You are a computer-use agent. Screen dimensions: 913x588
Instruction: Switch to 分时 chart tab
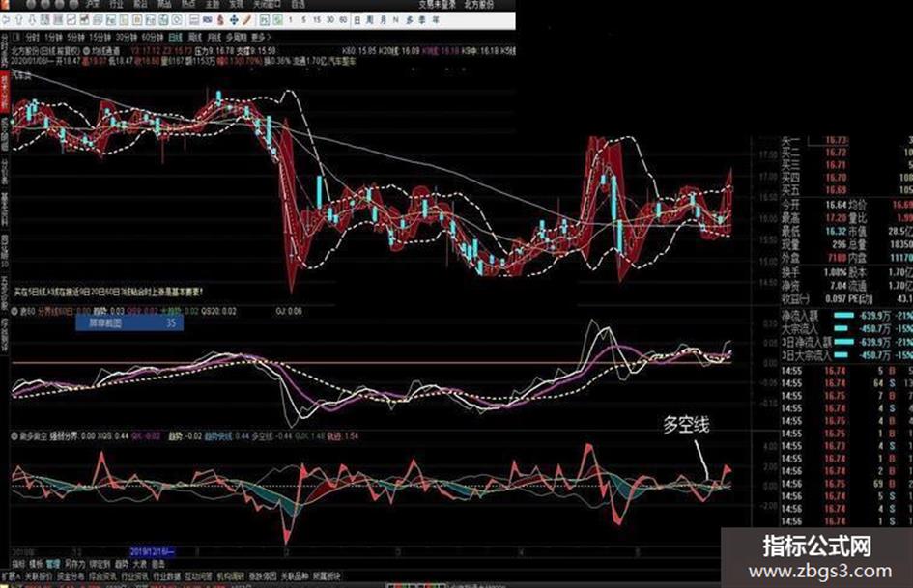32,37
